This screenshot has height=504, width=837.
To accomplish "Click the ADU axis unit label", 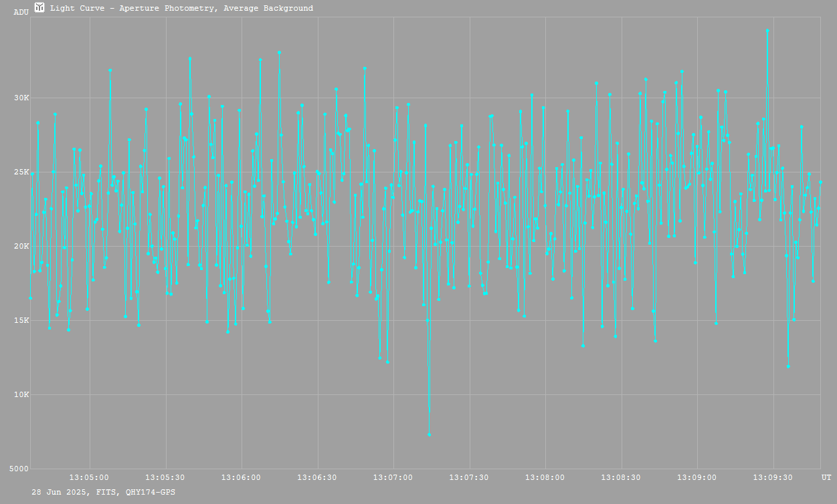I will pyautogui.click(x=21, y=12).
